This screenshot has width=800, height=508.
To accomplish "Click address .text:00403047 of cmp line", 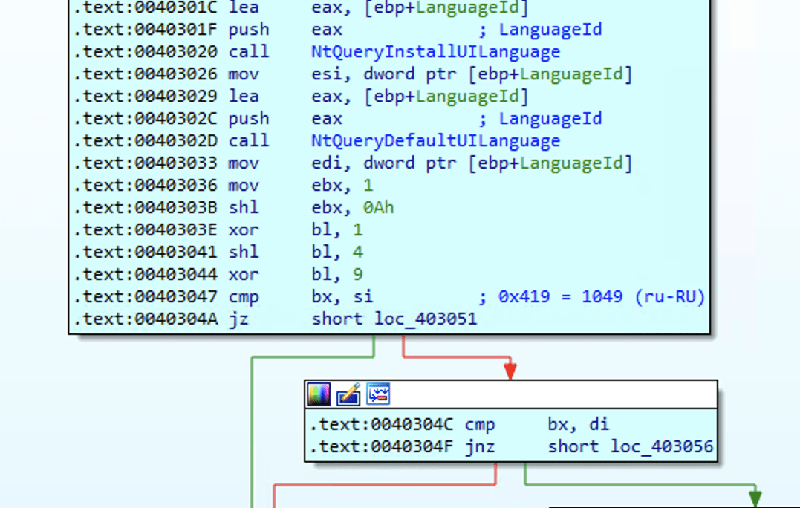I will click(x=145, y=297).
